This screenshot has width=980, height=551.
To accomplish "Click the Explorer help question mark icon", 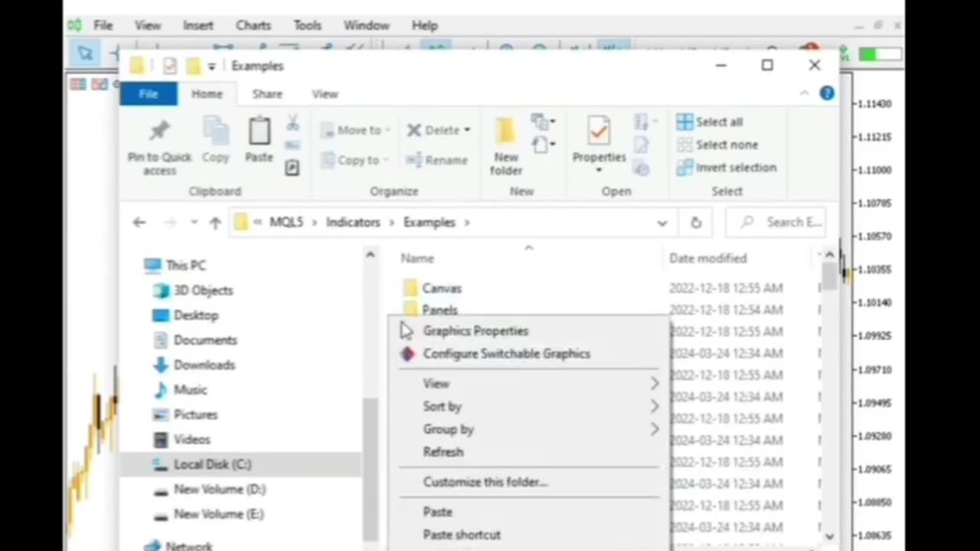I will tap(827, 93).
